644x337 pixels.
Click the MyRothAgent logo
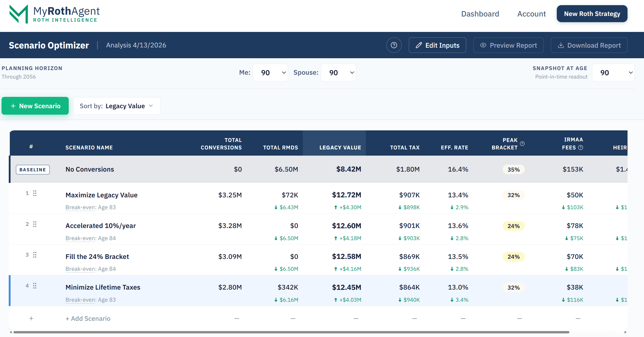pos(54,14)
